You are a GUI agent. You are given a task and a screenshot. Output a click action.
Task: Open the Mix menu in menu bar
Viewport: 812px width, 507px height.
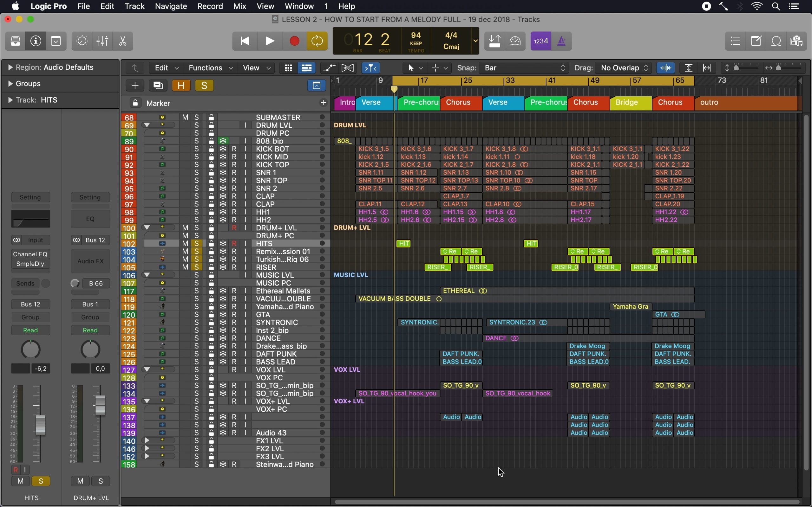[x=239, y=6]
